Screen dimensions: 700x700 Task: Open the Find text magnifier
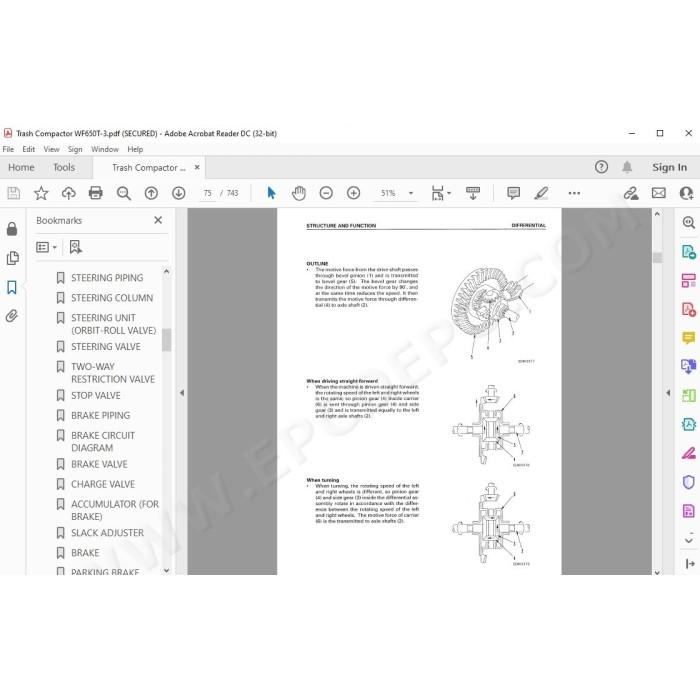tap(123, 193)
